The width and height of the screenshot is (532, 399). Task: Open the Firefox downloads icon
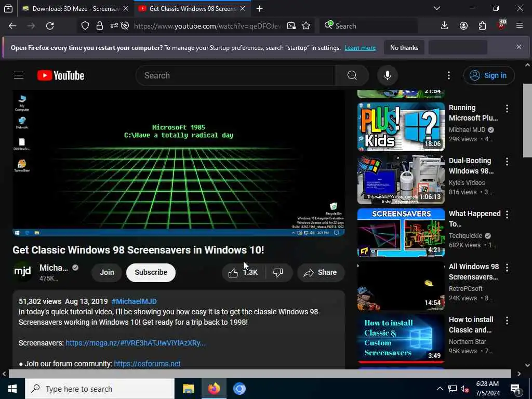point(445,26)
